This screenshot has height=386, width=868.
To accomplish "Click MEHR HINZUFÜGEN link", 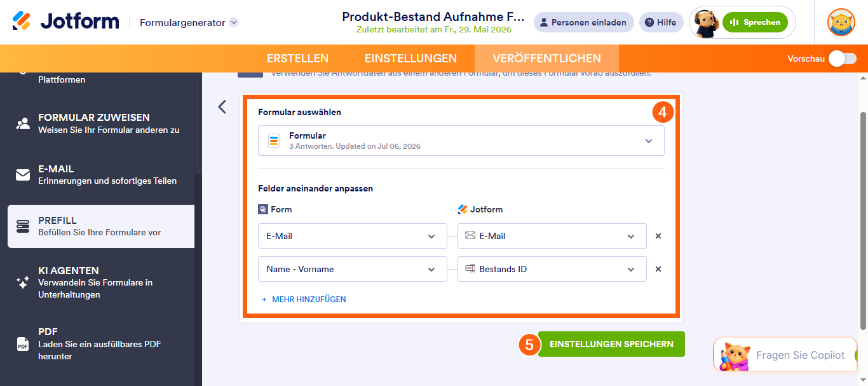I will [x=304, y=299].
